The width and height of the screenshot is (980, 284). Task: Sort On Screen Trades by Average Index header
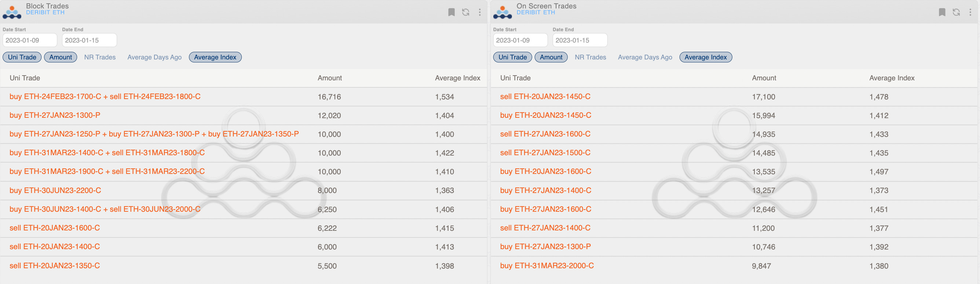(x=892, y=78)
